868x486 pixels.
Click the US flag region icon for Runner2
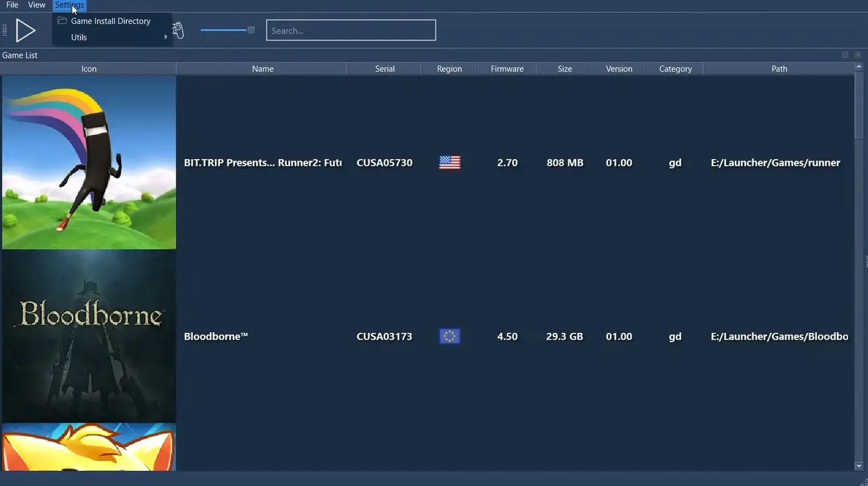(449, 162)
